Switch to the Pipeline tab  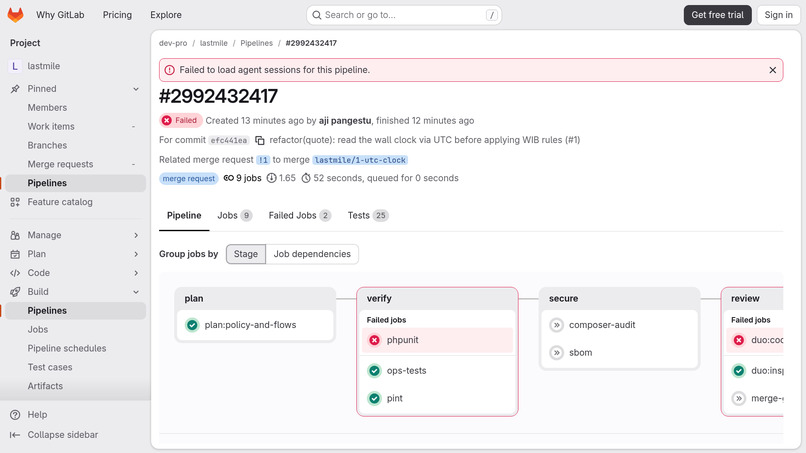click(184, 215)
